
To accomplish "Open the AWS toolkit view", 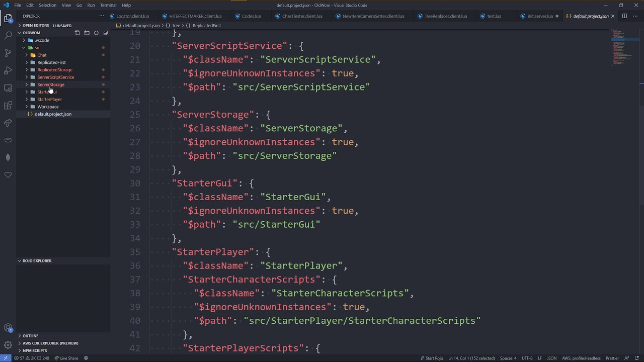I will (x=8, y=140).
